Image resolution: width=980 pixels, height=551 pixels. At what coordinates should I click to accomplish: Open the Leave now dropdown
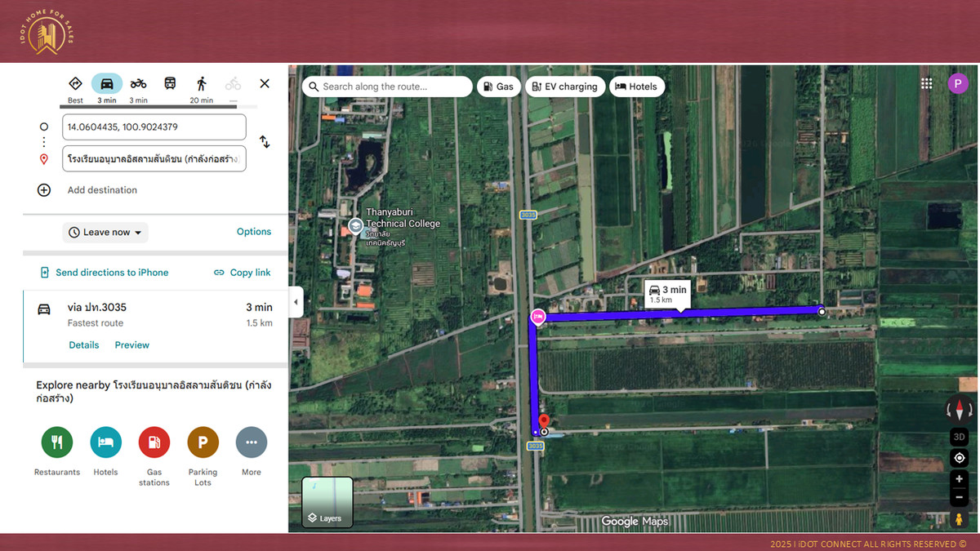tap(105, 233)
